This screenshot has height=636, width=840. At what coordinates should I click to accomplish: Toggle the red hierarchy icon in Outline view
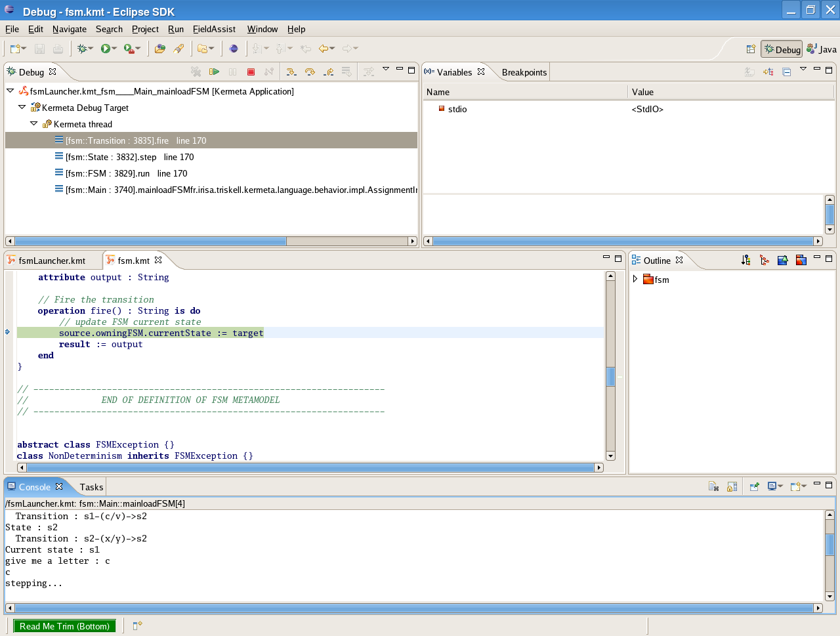pos(764,260)
